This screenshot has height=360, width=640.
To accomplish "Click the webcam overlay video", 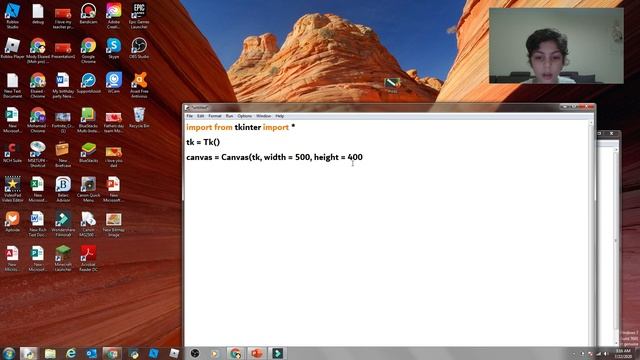I will click(x=556, y=46).
